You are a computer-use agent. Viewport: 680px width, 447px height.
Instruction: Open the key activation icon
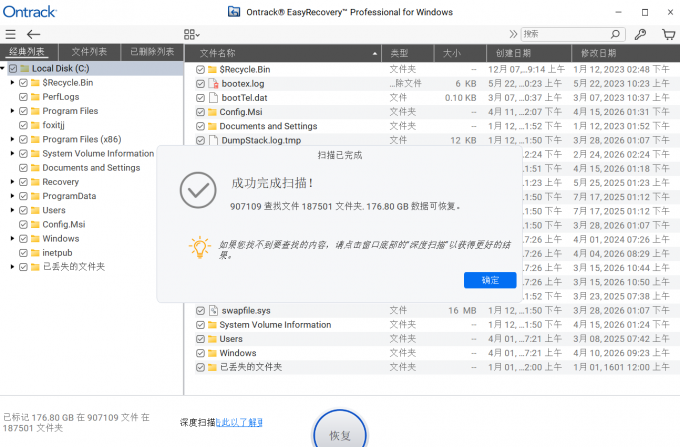coord(640,34)
